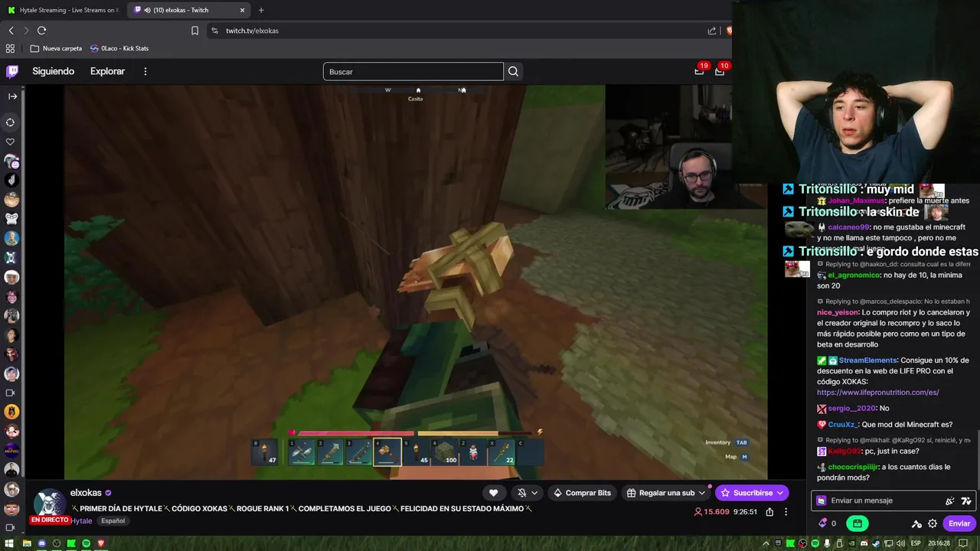Open the 0Laco - Kick Stats bookmark
Viewport: 980px width, 551px height.
pos(119,48)
